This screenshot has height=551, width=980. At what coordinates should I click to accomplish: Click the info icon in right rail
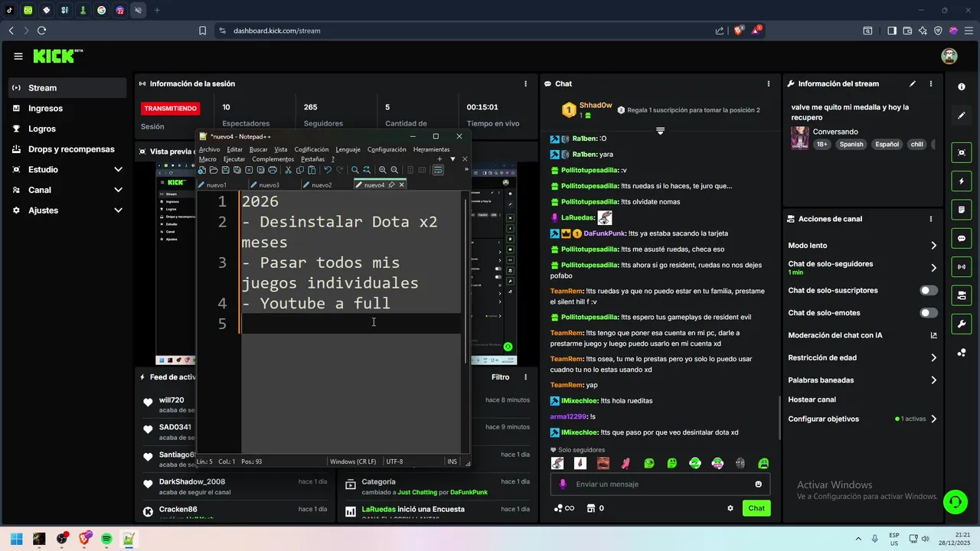coord(962,87)
